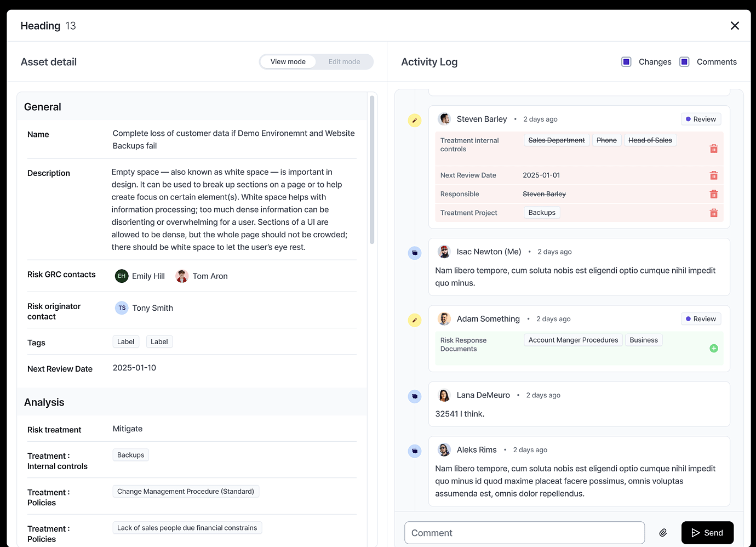Viewport: 756px width, 547px height.
Task: Delete the Responsible field change
Action: click(x=714, y=193)
